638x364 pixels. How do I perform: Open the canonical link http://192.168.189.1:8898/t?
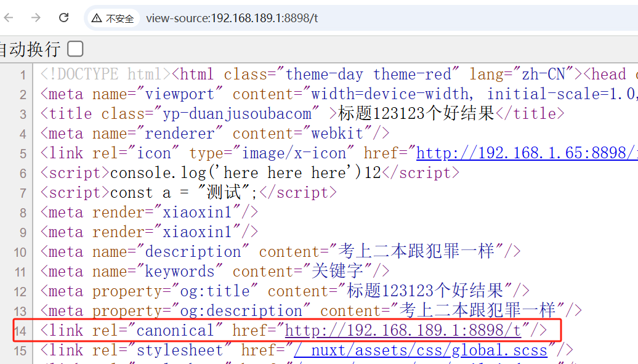pyautogui.click(x=403, y=331)
